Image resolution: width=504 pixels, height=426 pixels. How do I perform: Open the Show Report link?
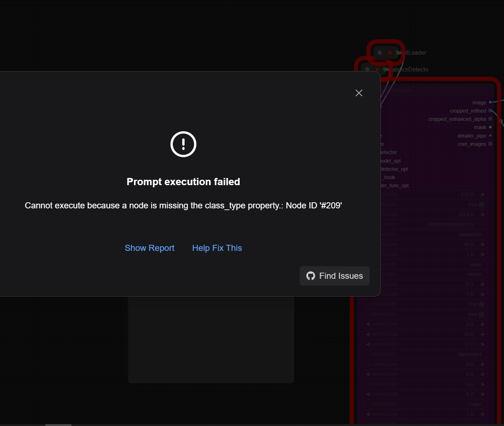click(150, 248)
